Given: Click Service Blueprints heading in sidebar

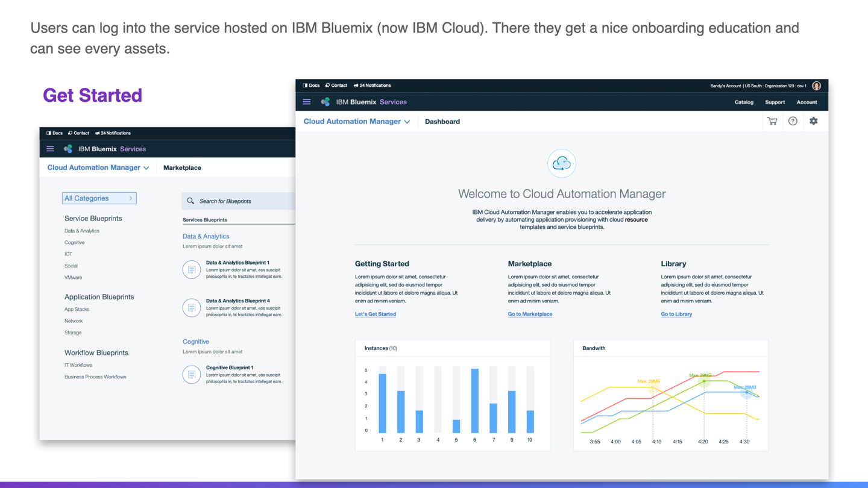Looking at the screenshot, I should click(93, 218).
